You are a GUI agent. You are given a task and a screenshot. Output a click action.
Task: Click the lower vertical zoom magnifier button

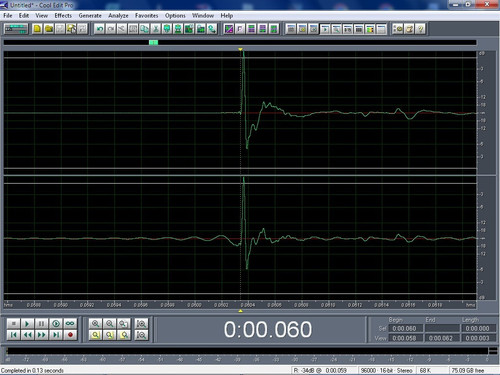[x=141, y=335]
